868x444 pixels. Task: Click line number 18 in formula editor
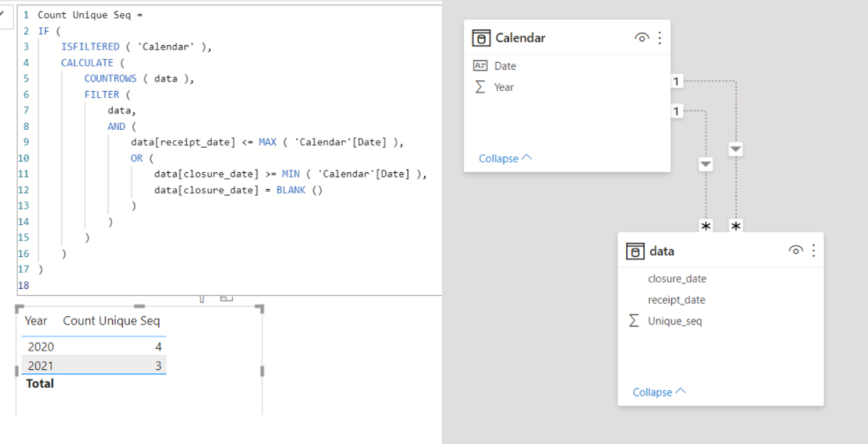coord(24,285)
